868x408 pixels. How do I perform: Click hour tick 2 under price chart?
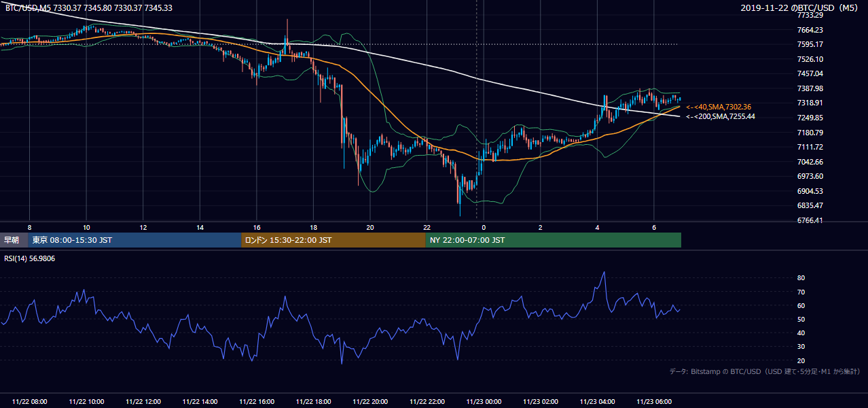tap(540, 227)
